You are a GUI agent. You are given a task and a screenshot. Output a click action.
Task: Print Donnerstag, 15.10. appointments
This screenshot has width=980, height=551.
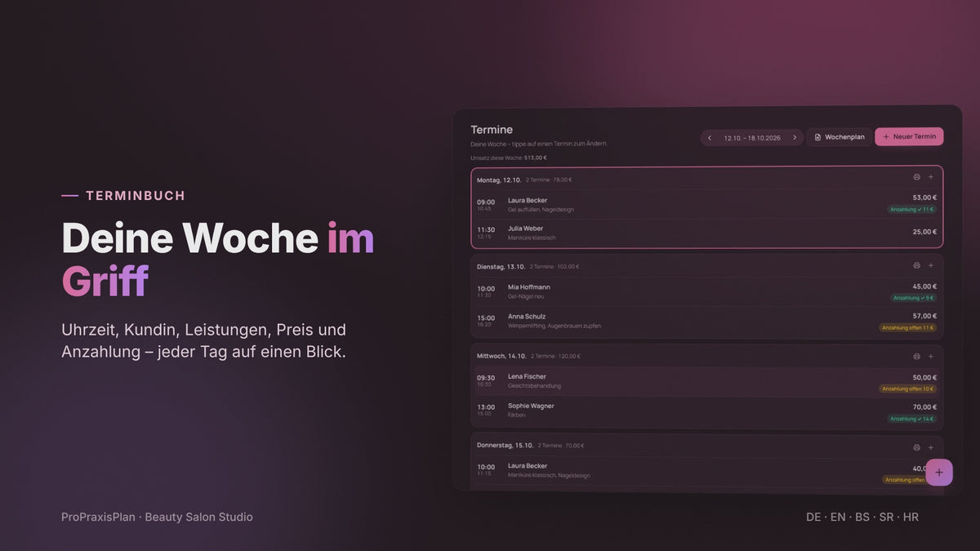click(x=916, y=447)
